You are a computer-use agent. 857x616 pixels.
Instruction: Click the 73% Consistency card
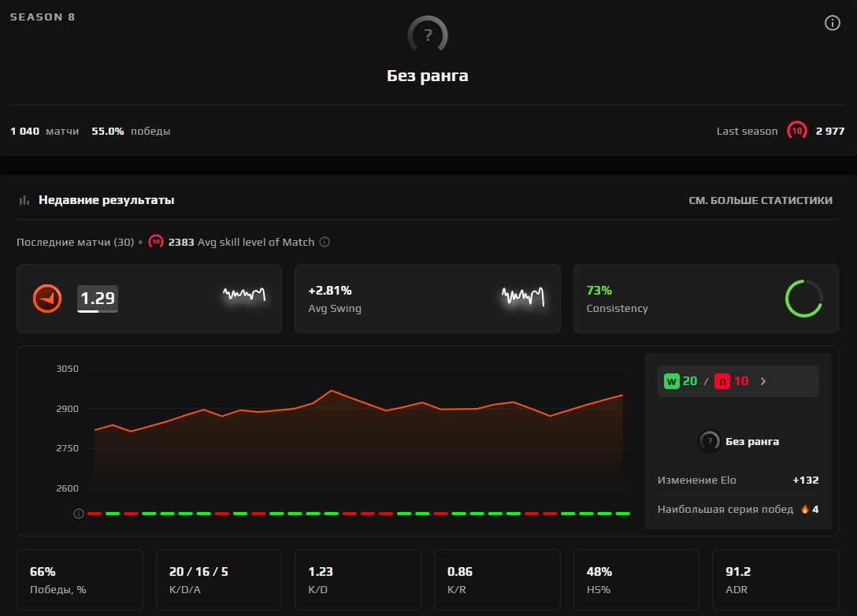click(x=706, y=299)
